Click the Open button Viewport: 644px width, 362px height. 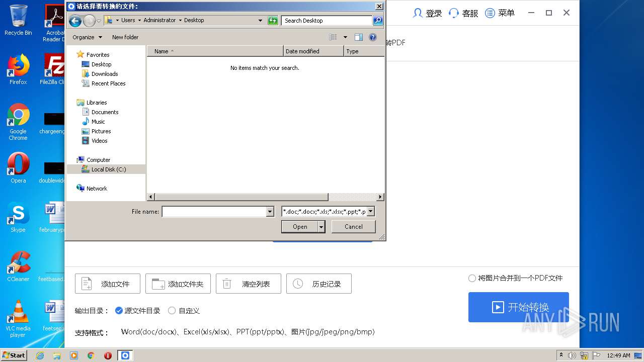pyautogui.click(x=300, y=227)
